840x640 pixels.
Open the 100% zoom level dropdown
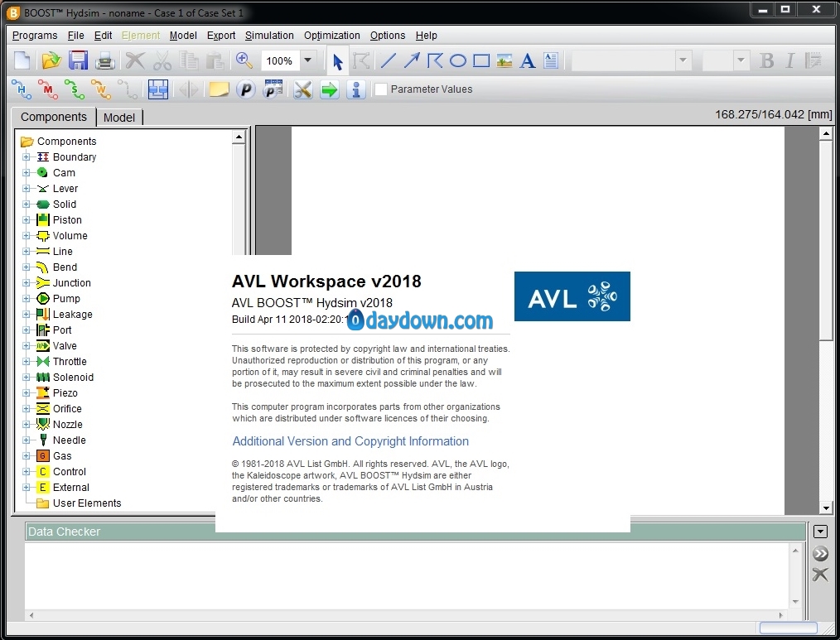pyautogui.click(x=308, y=60)
